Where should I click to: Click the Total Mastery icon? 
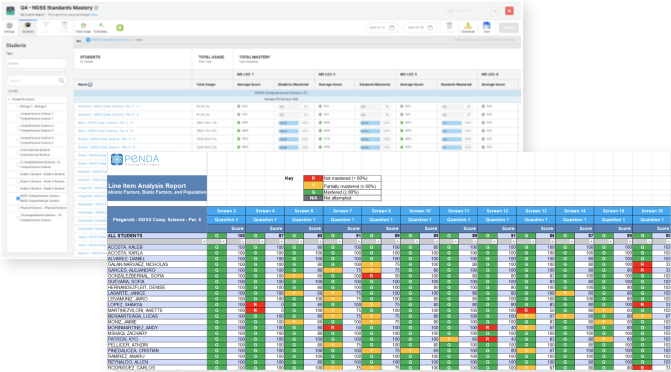click(101, 27)
